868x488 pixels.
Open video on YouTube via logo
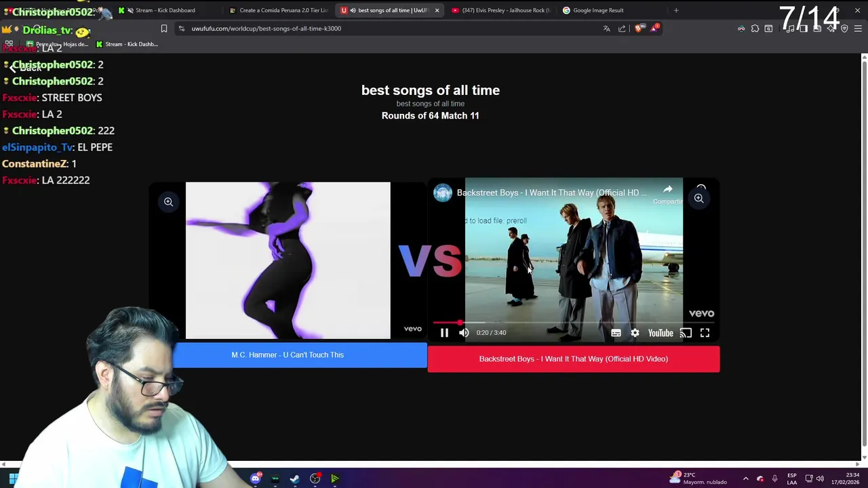point(660,333)
